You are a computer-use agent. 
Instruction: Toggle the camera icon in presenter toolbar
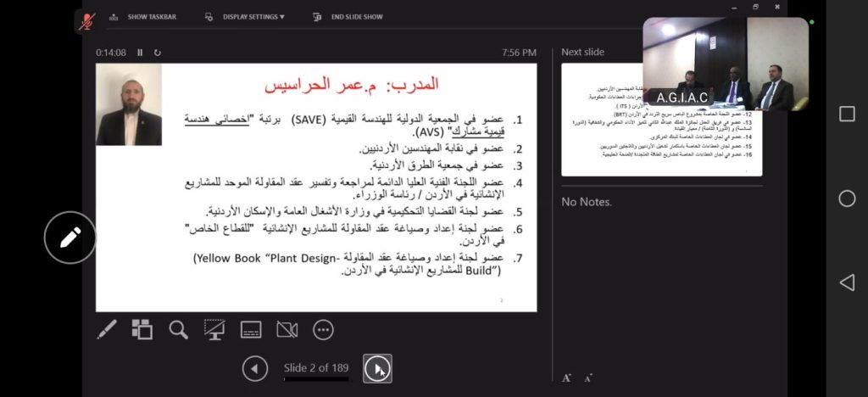287,330
